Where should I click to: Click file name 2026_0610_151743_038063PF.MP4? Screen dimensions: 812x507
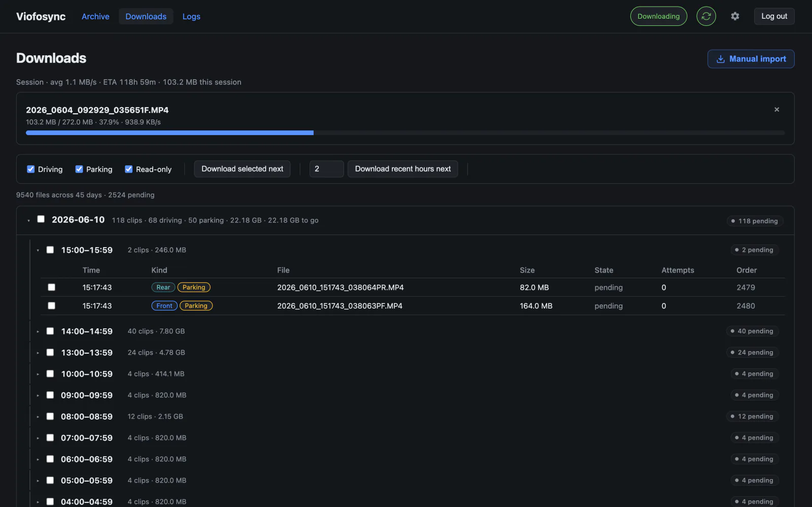[x=340, y=306]
